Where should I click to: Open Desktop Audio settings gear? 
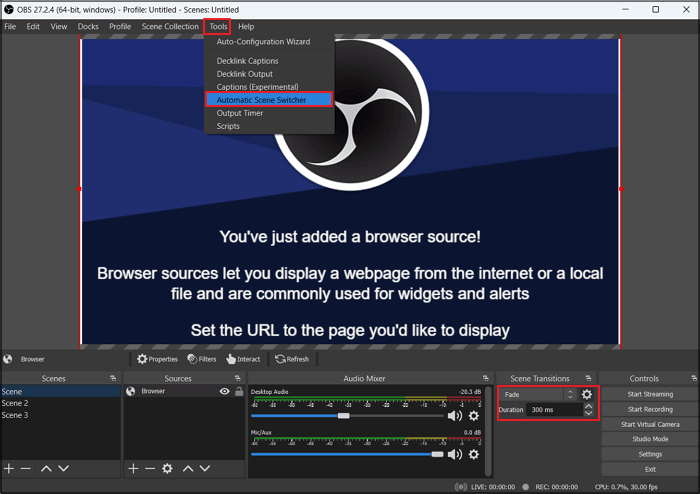pyautogui.click(x=474, y=415)
